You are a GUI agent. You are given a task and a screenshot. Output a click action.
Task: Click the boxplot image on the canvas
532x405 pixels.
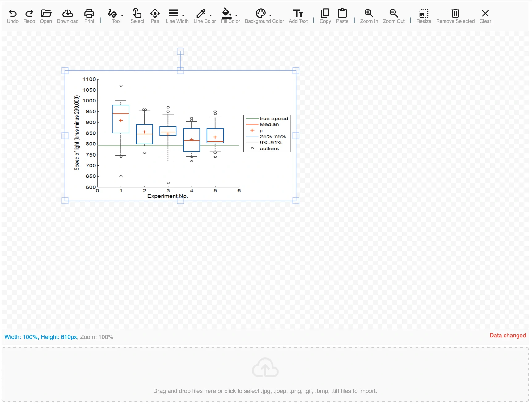click(180, 136)
